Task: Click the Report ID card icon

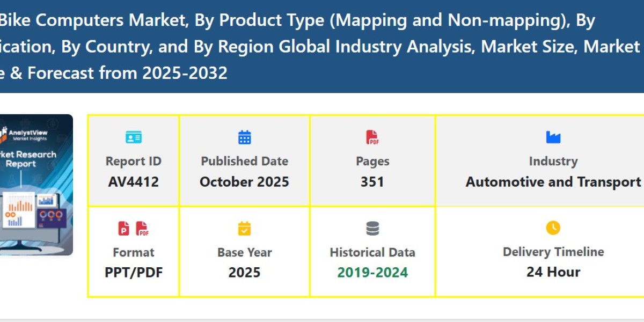Action: tap(133, 137)
